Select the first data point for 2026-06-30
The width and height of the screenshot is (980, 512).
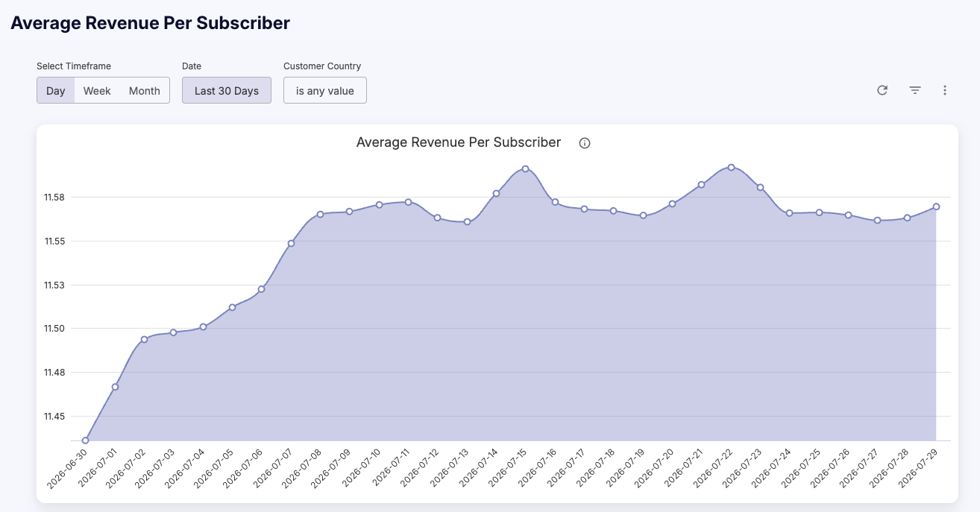[86, 440]
